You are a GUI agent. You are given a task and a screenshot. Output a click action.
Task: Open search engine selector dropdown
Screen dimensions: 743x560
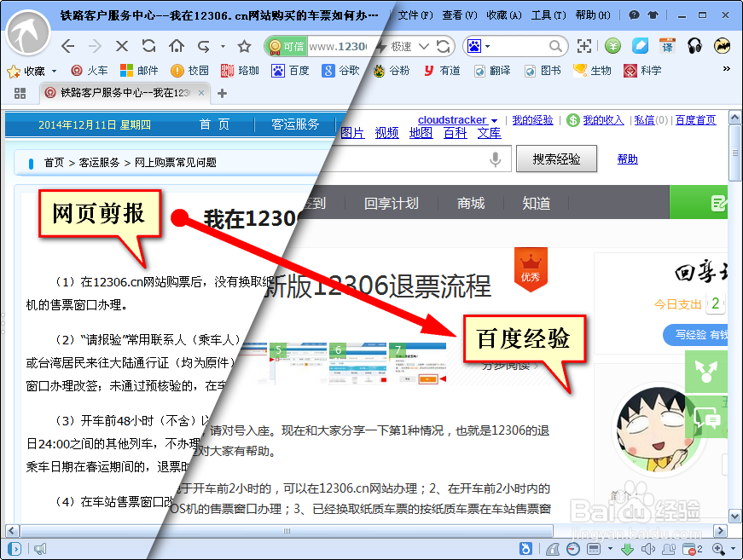tap(488, 46)
